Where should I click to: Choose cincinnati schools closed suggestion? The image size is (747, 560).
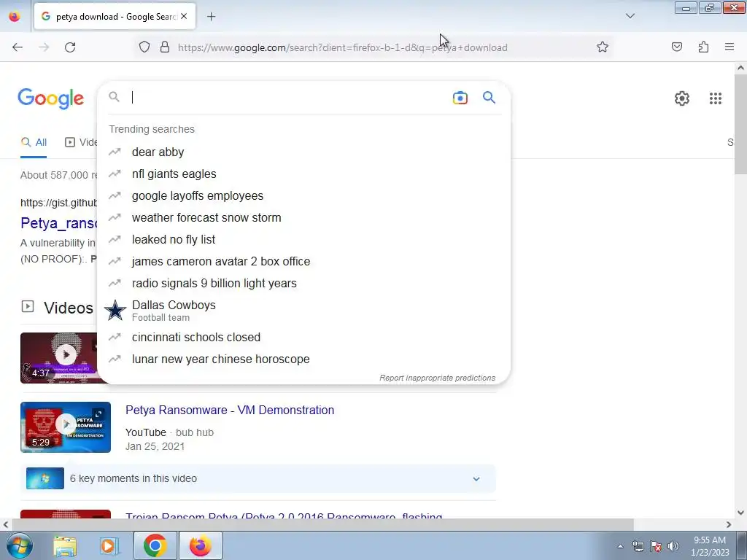point(304,337)
